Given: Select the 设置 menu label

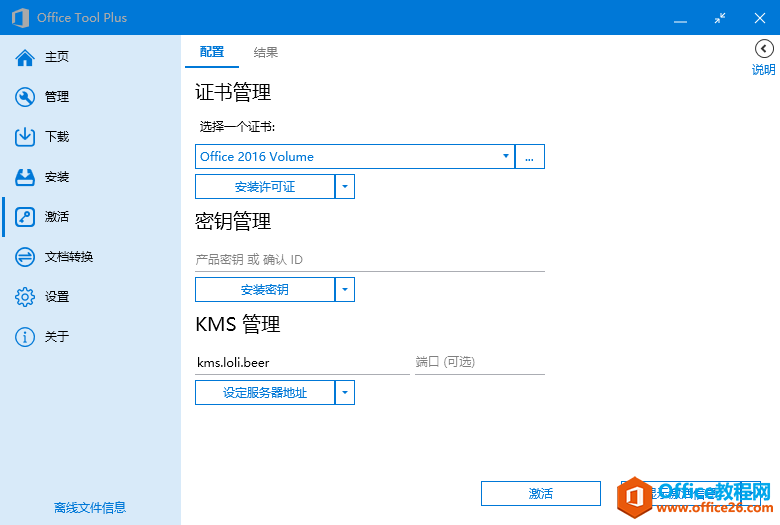Looking at the screenshot, I should pos(57,297).
